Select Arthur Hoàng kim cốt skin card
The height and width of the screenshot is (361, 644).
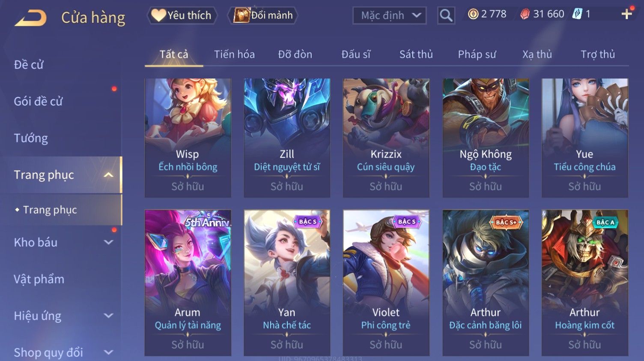pyautogui.click(x=584, y=283)
